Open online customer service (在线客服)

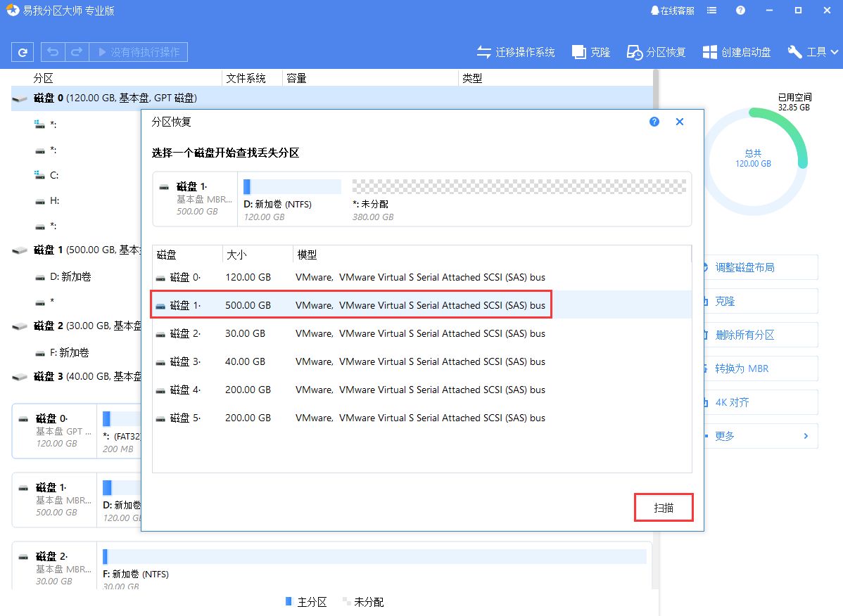[673, 11]
